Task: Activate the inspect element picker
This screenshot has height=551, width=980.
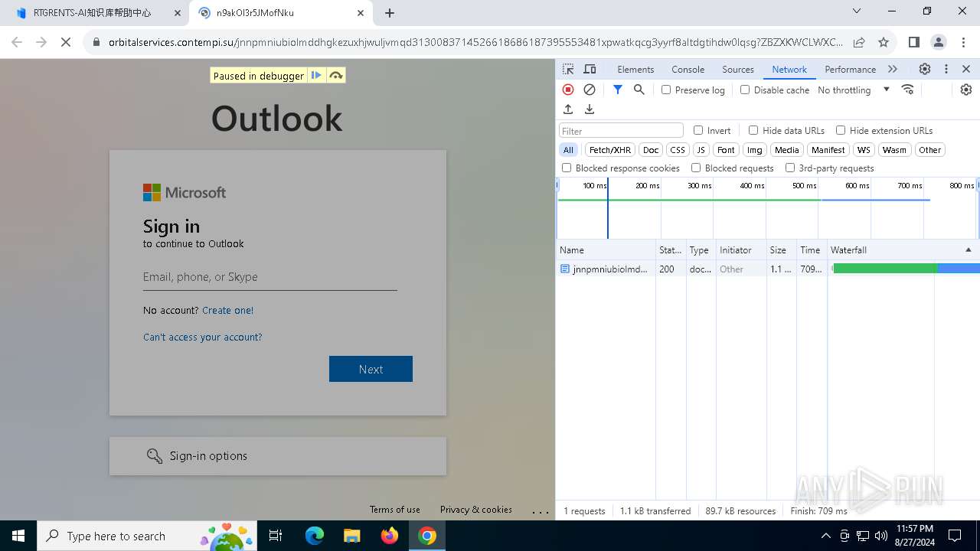Action: point(568,69)
